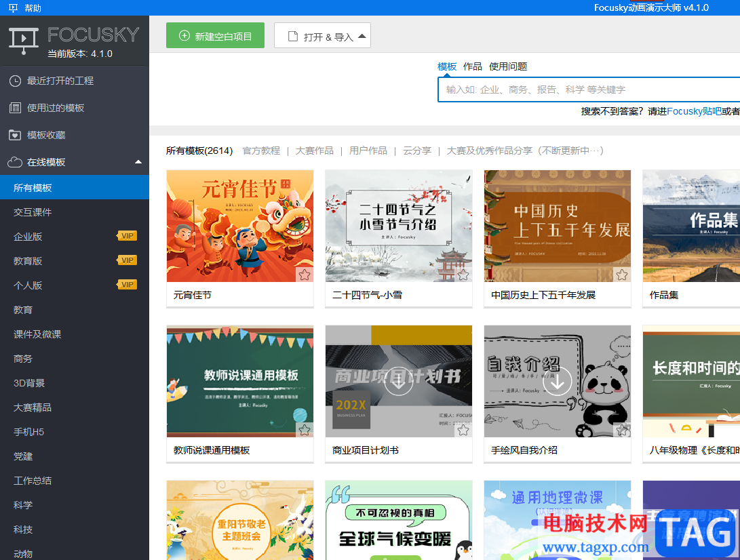Open the 帮助 menu
This screenshot has width=740, height=560.
[33, 8]
